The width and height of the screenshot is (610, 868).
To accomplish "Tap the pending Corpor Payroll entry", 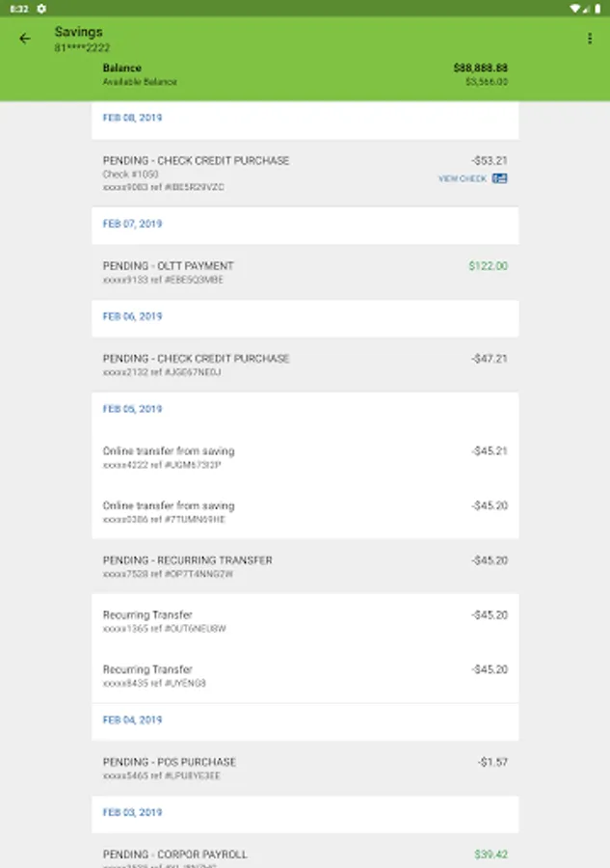I will point(305,854).
